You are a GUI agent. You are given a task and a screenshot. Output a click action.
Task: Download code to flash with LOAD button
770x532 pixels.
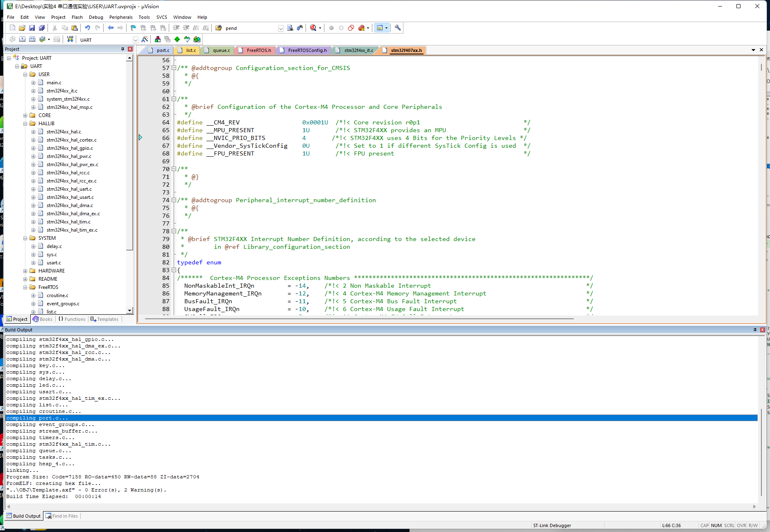(x=70, y=39)
